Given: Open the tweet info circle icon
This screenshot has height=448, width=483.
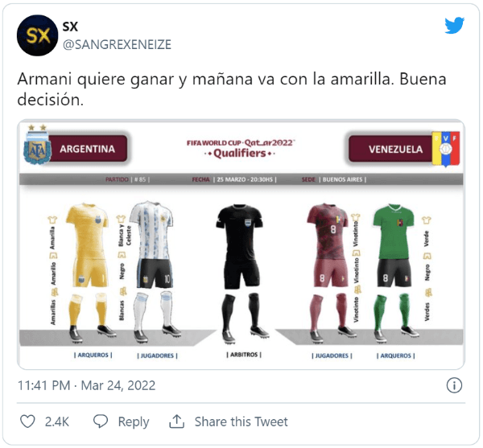Looking at the screenshot, I should tap(454, 385).
